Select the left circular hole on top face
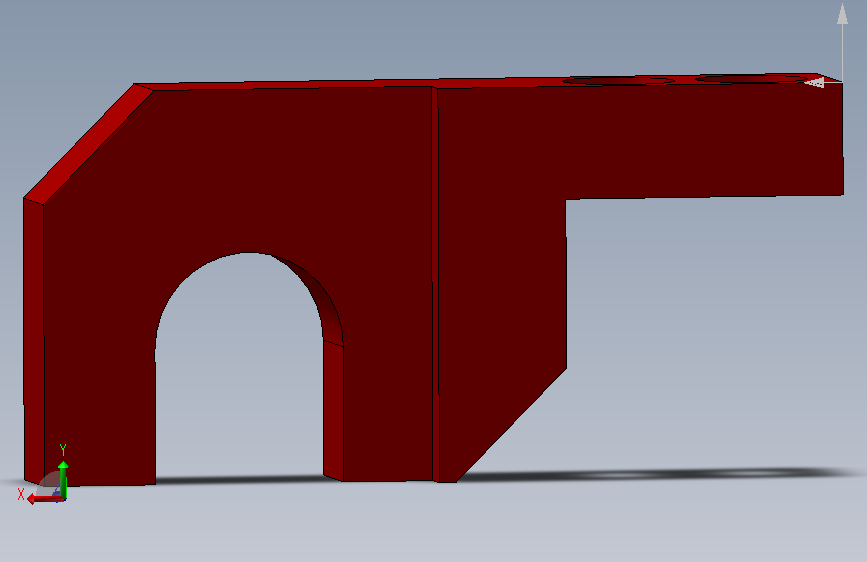This screenshot has width=867, height=562. pyautogui.click(x=618, y=81)
